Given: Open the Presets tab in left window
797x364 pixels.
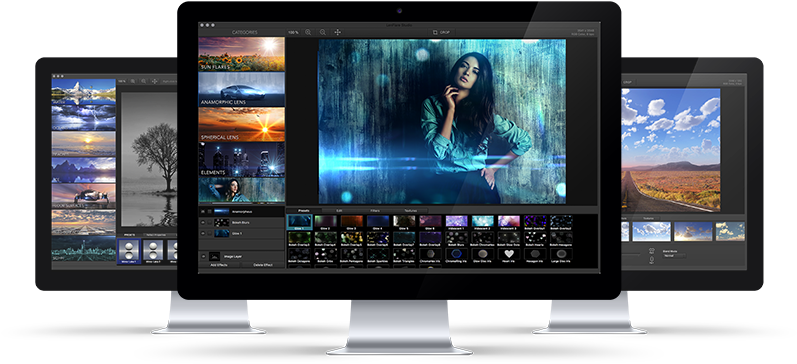Looking at the screenshot, I should point(129,235).
